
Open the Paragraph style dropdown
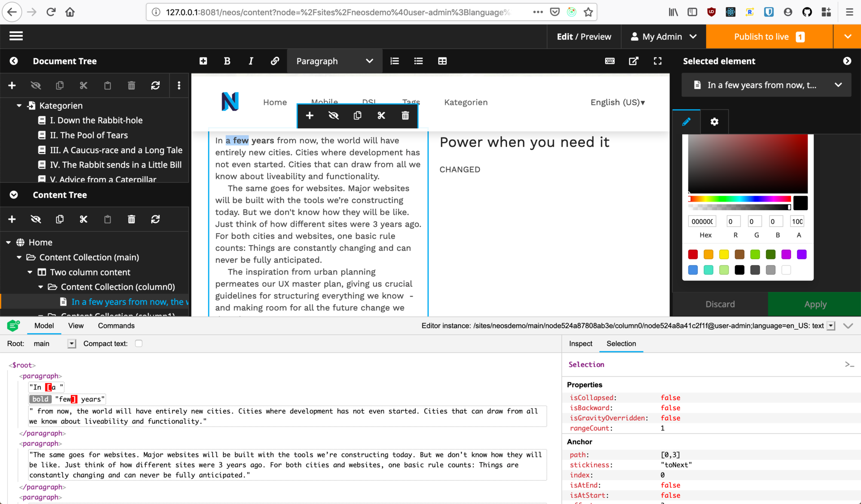tap(334, 61)
